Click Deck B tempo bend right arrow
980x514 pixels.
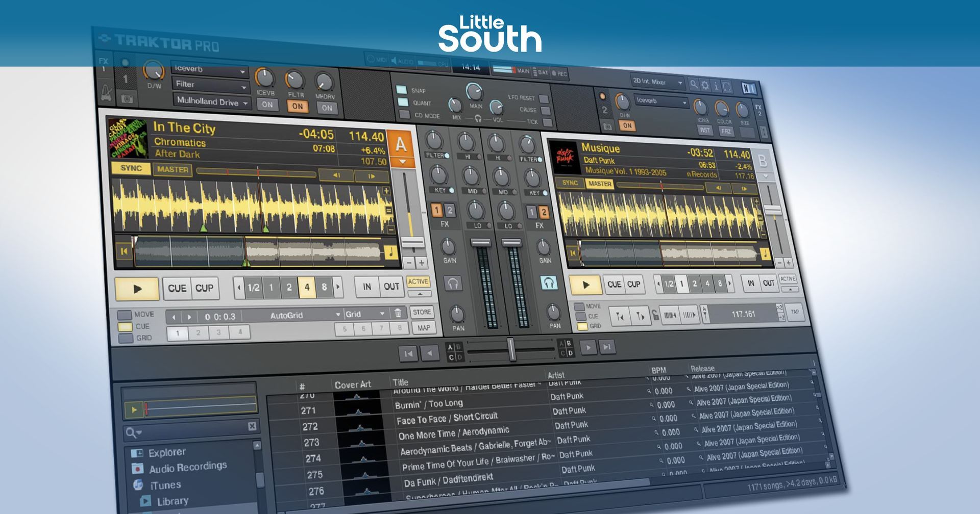(x=744, y=189)
